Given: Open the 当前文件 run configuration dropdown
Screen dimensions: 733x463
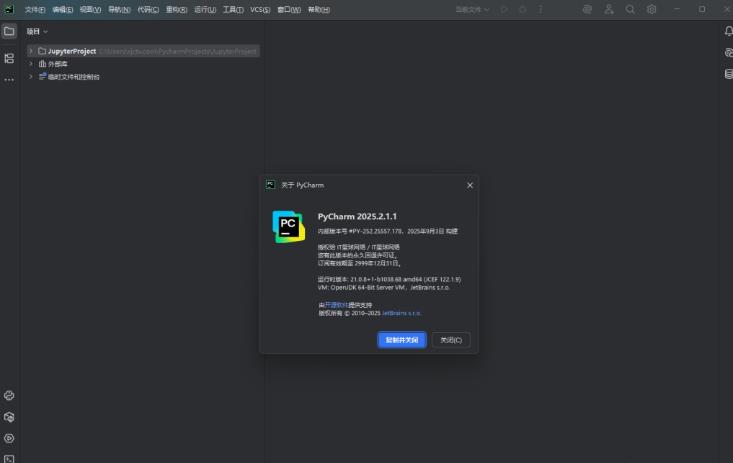Looking at the screenshot, I should [472, 9].
